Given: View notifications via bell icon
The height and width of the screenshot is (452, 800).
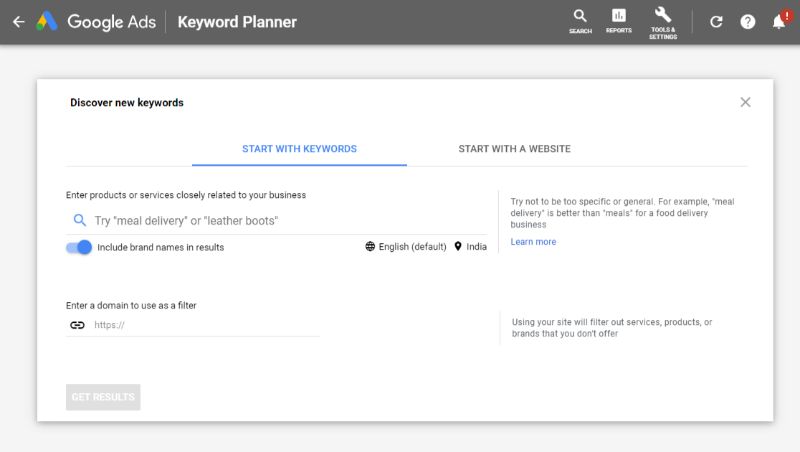Looking at the screenshot, I should 779,21.
